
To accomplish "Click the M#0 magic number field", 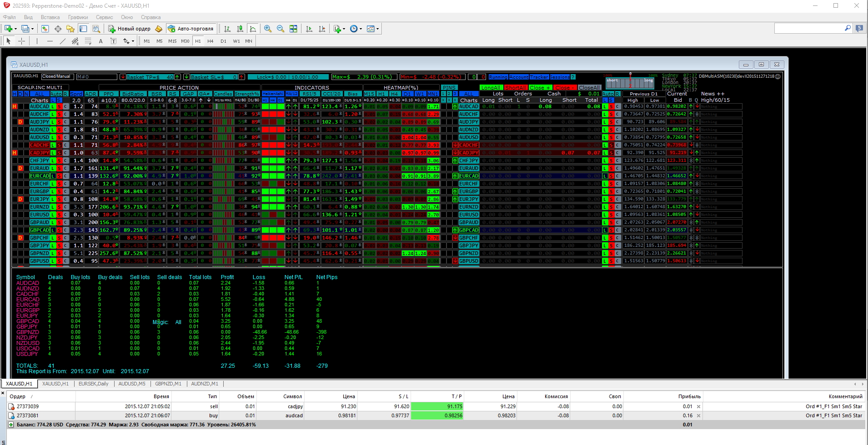I will (96, 77).
